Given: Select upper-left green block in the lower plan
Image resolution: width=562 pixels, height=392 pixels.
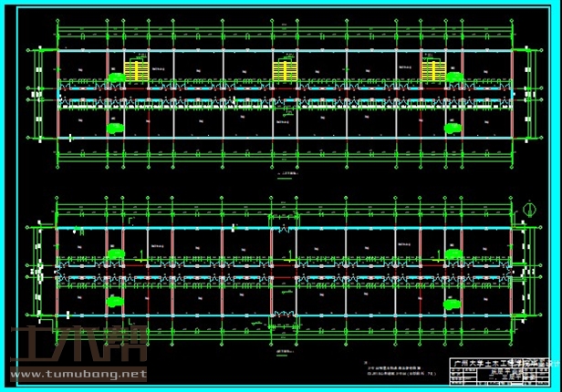Looking at the screenshot, I should (116, 253).
